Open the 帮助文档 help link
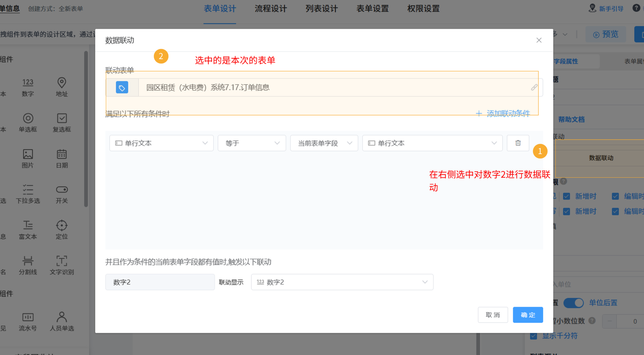Viewport: 644px width, 355px height. coord(571,119)
